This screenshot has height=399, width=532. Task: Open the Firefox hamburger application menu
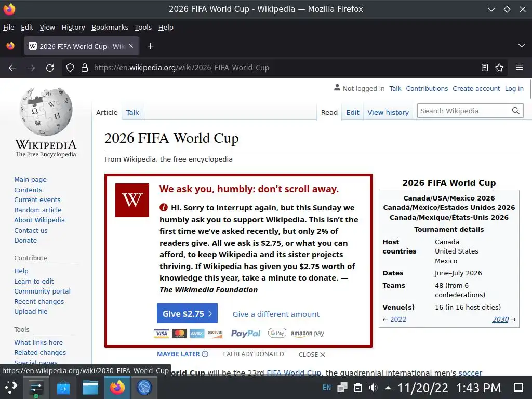click(520, 68)
